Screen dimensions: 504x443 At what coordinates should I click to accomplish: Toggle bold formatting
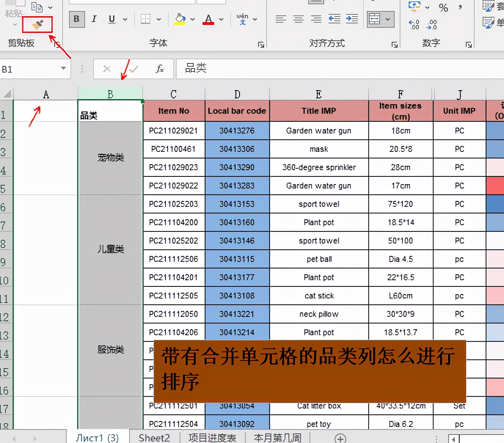click(77, 19)
